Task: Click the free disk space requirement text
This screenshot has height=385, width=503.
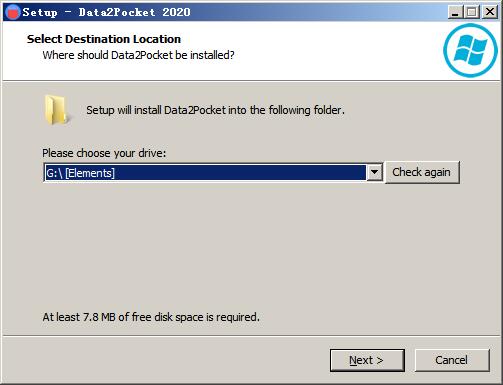Action: click(x=151, y=317)
